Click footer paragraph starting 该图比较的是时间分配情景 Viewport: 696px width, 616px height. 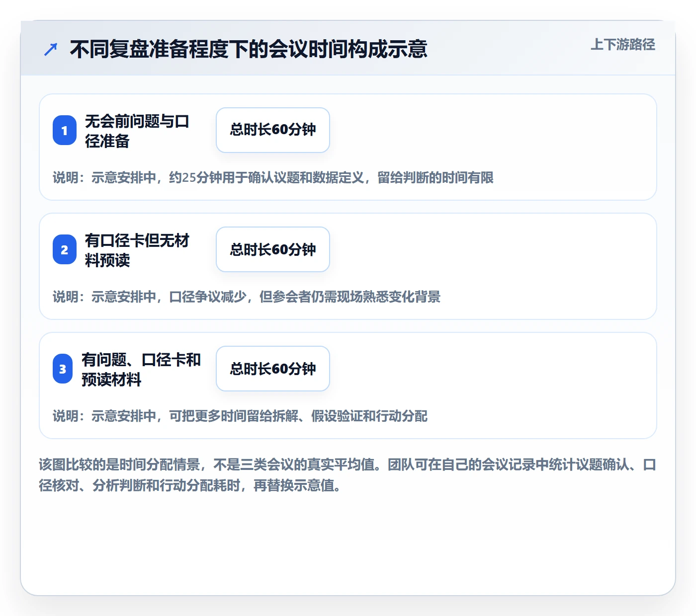[348, 474]
